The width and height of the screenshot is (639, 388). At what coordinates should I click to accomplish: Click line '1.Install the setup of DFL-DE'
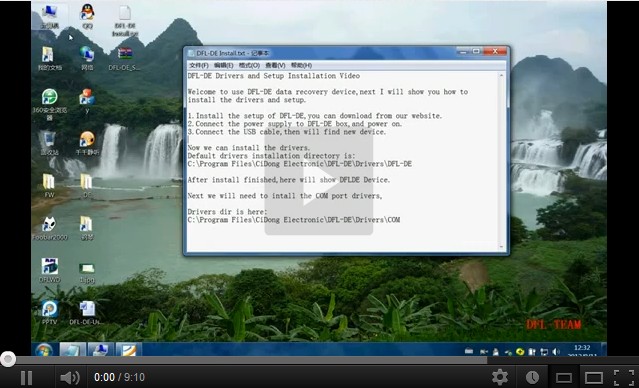[x=315, y=116]
